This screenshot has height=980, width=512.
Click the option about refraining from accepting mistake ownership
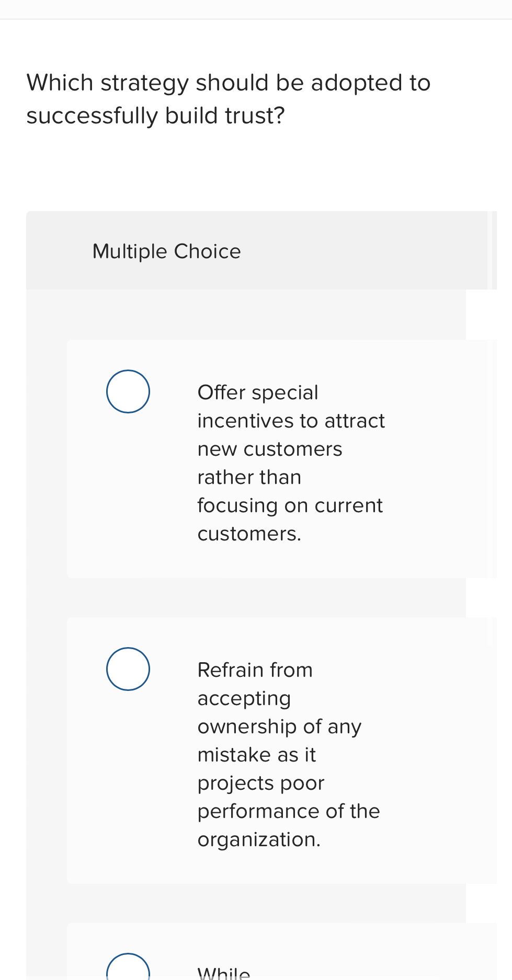pyautogui.click(x=289, y=754)
